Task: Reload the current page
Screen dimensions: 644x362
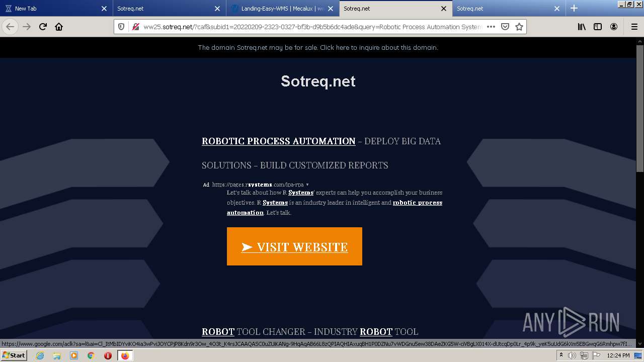Action: click(x=43, y=27)
